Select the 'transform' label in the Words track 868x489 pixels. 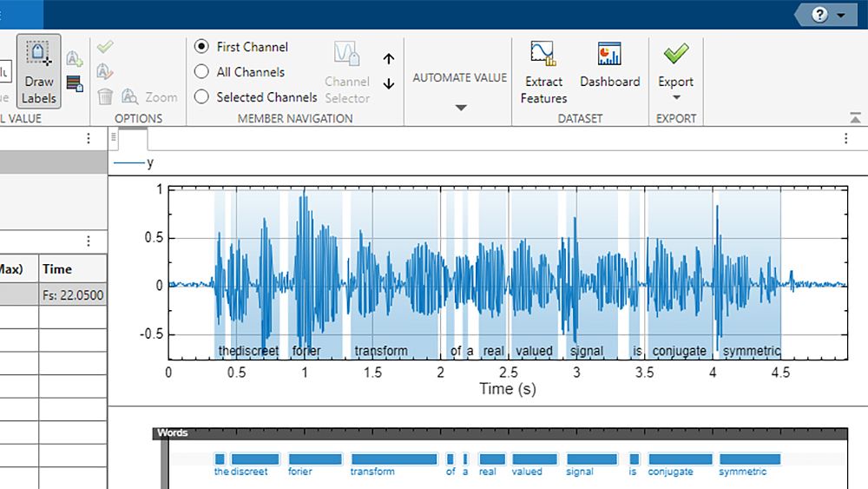point(393,459)
